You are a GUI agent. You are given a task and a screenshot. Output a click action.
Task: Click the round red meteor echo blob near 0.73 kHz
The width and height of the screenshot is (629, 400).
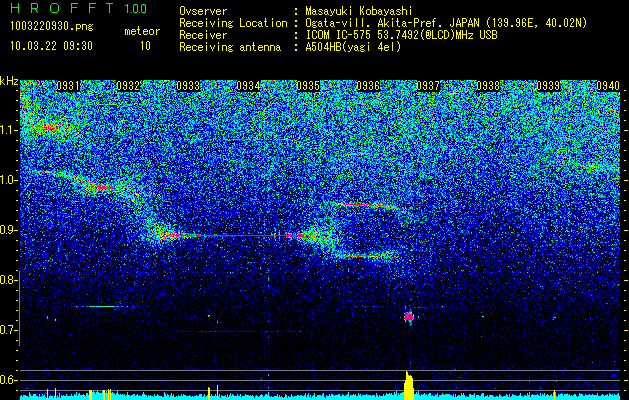(408, 317)
